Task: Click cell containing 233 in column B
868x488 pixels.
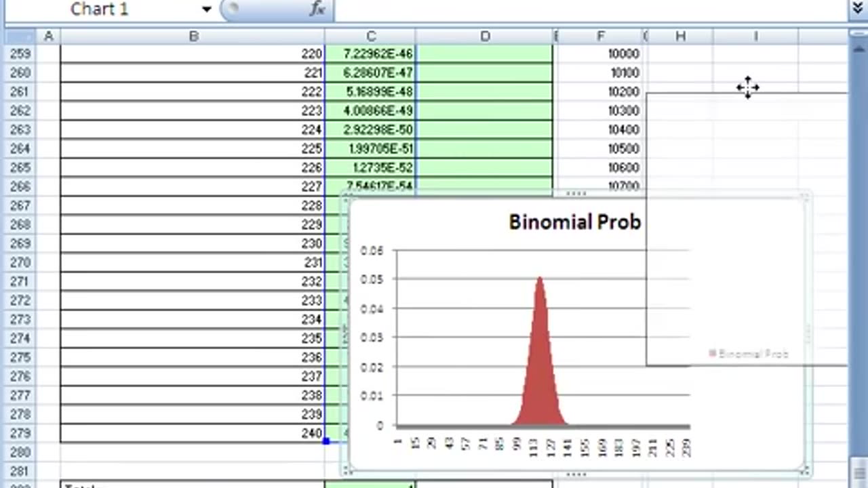Action: pos(193,300)
